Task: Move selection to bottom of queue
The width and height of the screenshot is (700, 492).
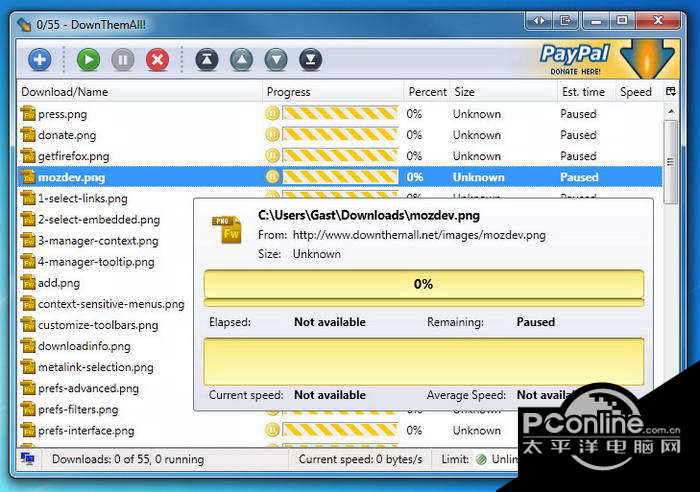Action: (311, 60)
